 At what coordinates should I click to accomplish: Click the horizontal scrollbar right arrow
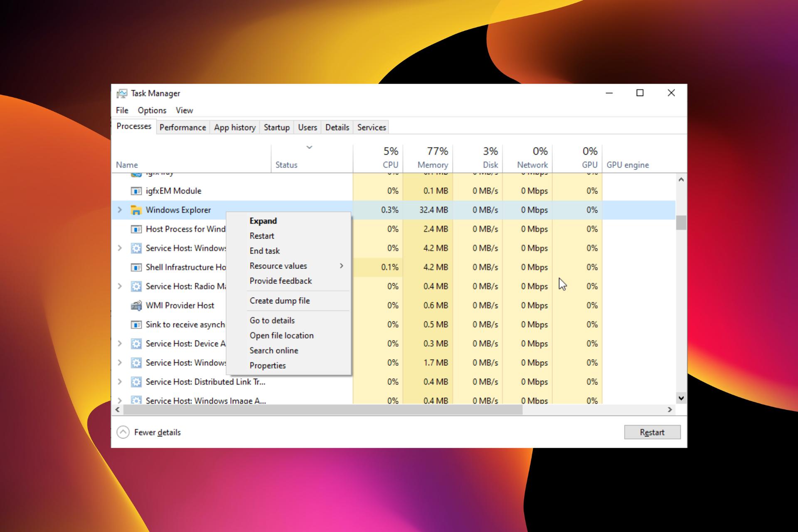coord(670,410)
